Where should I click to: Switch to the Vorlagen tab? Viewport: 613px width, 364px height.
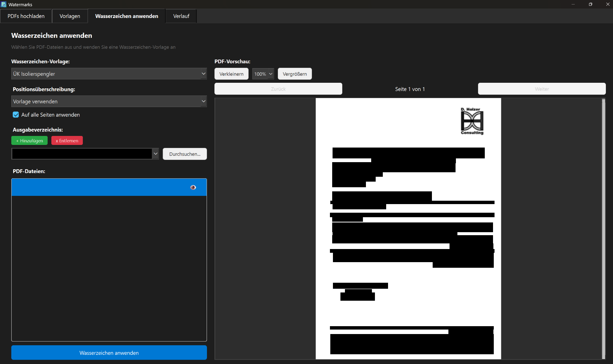tap(70, 16)
